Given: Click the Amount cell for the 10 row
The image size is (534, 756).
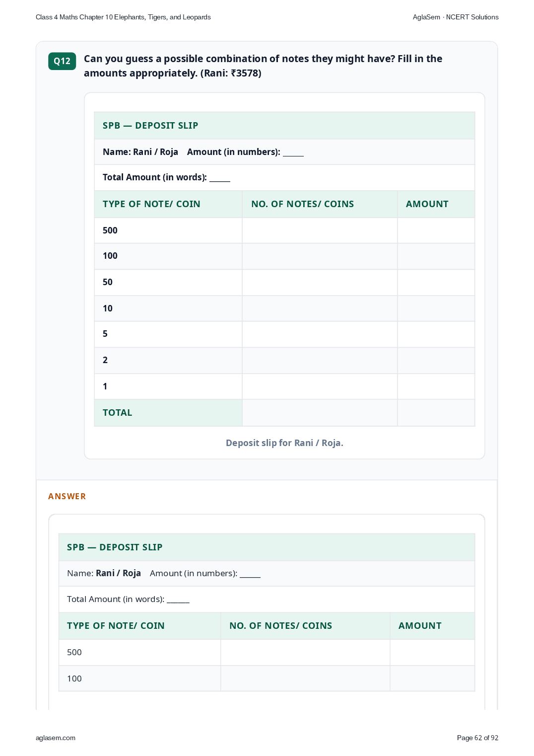Looking at the screenshot, I should (436, 308).
